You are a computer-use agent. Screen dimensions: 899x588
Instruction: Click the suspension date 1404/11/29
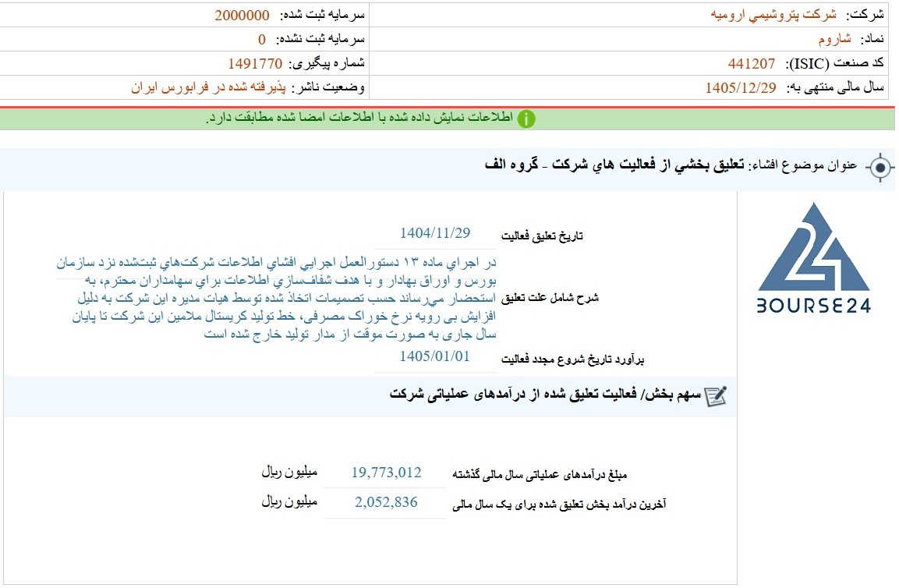435,233
